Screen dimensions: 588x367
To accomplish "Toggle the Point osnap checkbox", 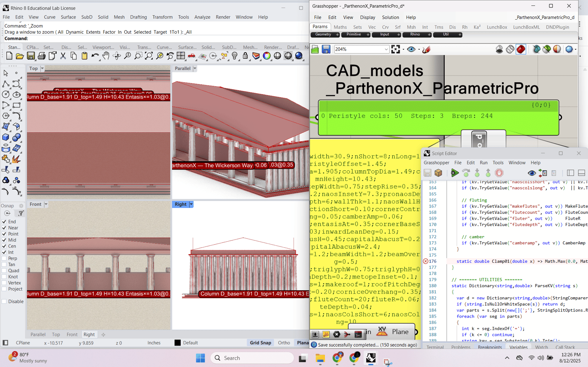I will coord(4,234).
